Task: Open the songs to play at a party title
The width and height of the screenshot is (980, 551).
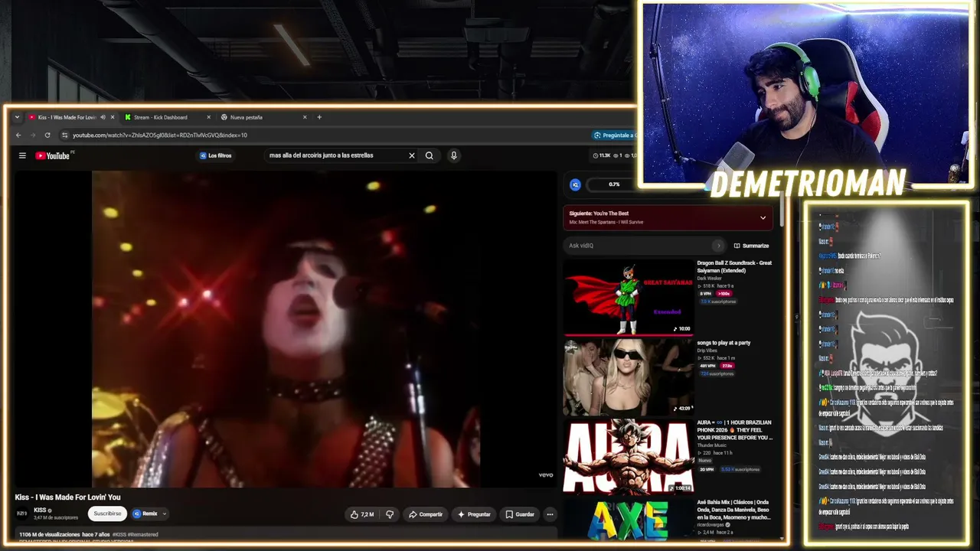Action: point(724,343)
